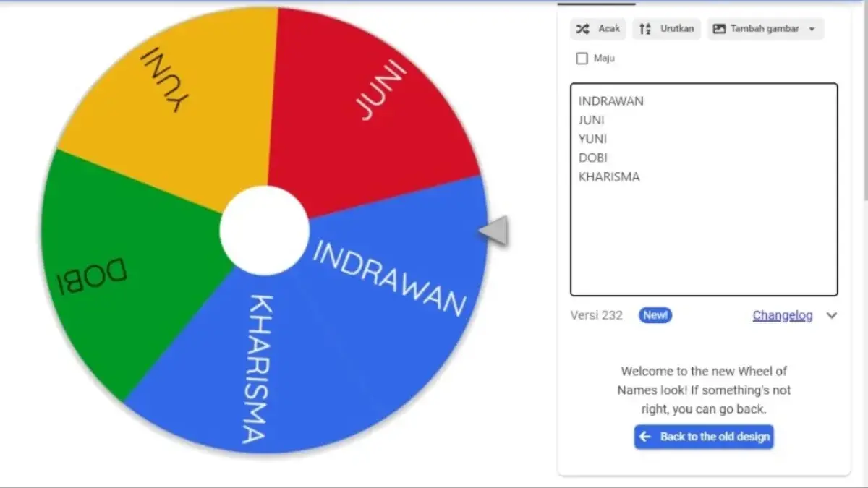Screen dimensions: 868x488
Task: Click the KHARISMA entry in the names list
Action: tap(609, 176)
